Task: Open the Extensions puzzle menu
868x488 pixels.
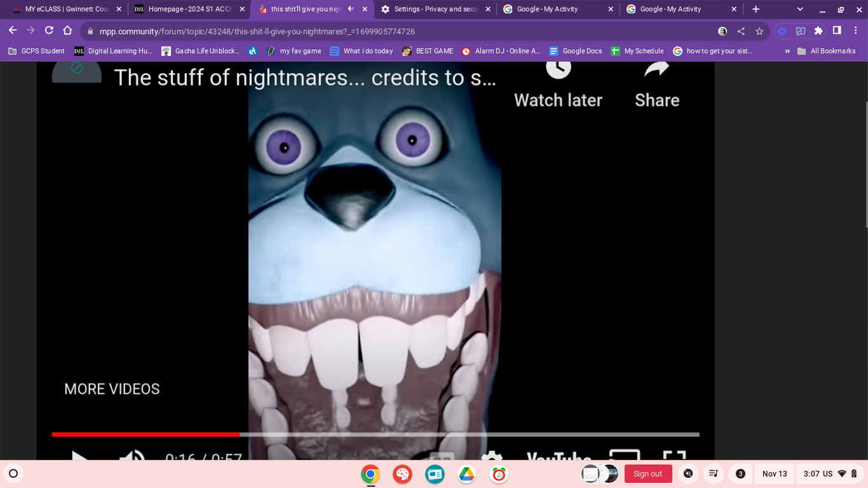Action: pyautogui.click(x=818, y=30)
